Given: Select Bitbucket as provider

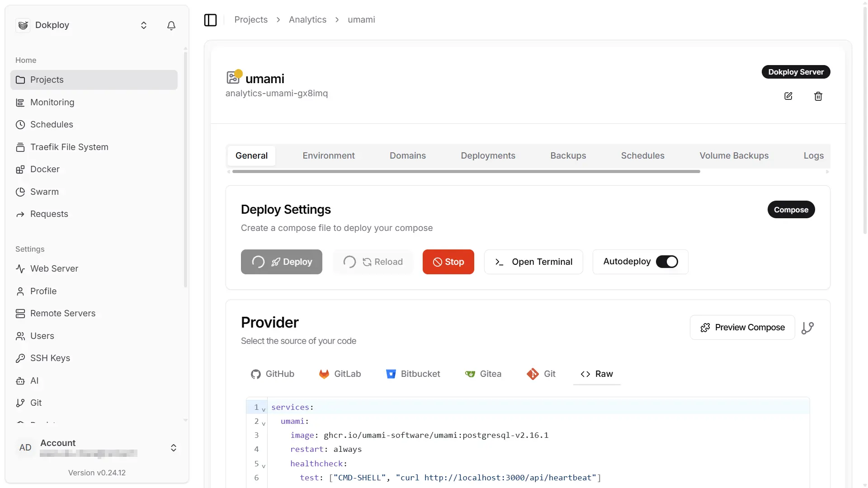Looking at the screenshot, I should 413,374.
